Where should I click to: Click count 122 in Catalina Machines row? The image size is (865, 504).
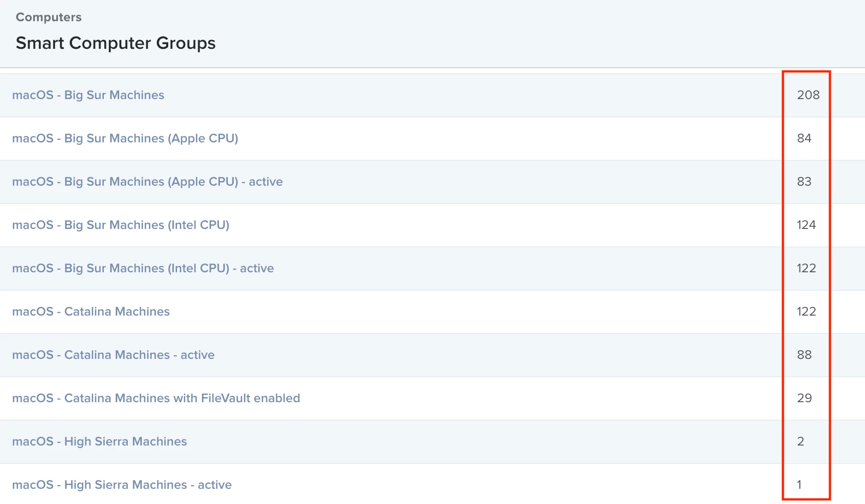[x=806, y=311]
